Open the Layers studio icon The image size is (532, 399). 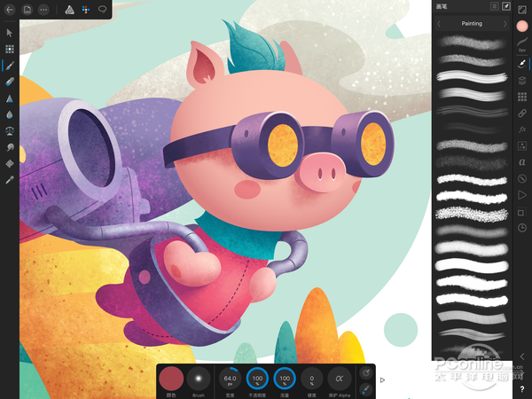coord(522,81)
